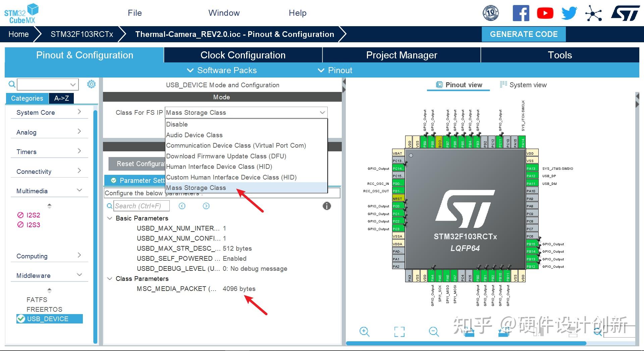Enable the USB_DEVICE middleware checkbox

coord(21,319)
